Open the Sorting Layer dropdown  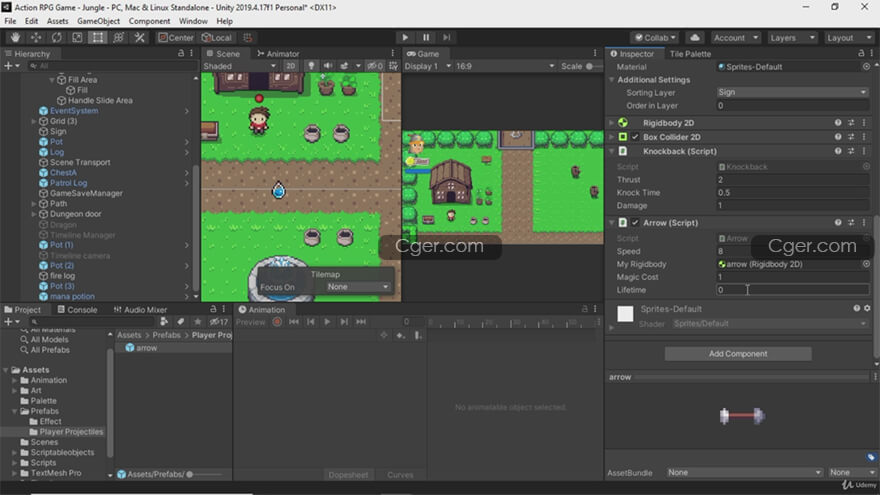[792, 92]
